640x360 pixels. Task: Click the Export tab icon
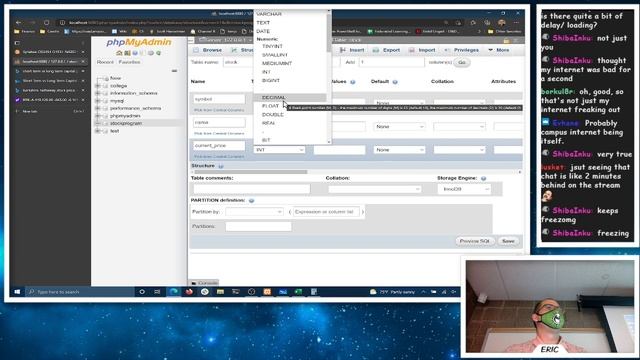click(376, 50)
